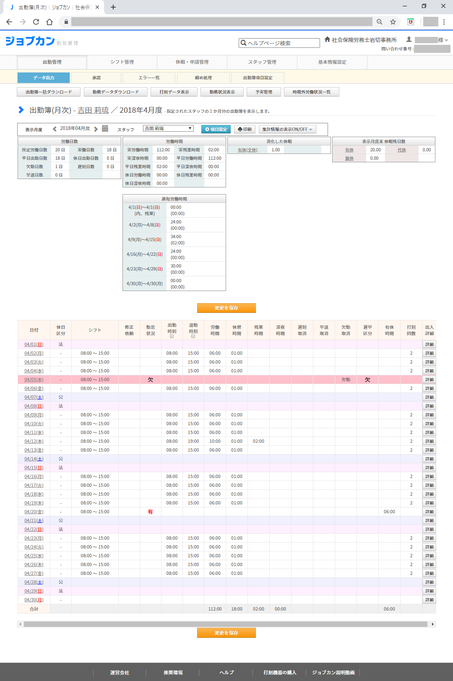453x681 pixels.
Task: Select the 出勤簿項目設定 sub-tab
Action: pyautogui.click(x=258, y=78)
